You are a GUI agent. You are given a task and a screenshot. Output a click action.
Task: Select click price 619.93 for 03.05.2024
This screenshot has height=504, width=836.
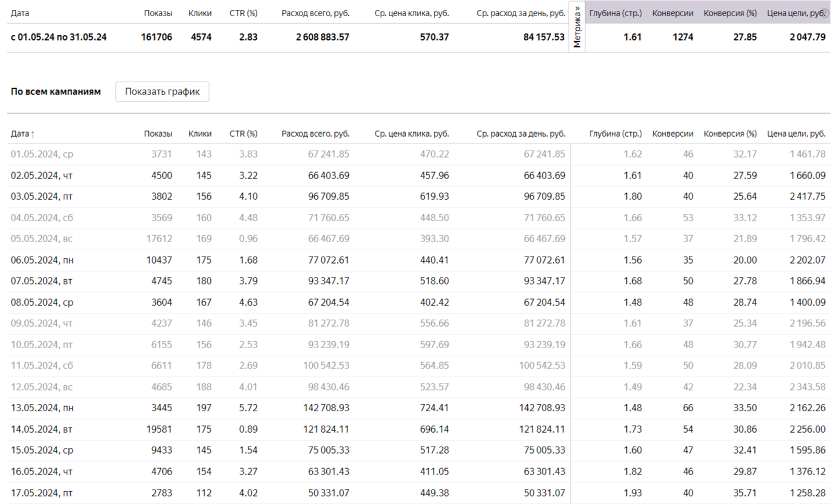[435, 196]
